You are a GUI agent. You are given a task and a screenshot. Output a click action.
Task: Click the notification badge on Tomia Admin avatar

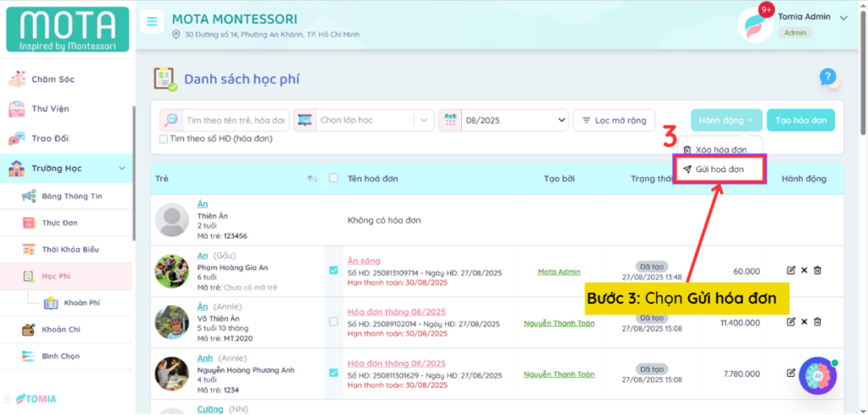pyautogui.click(x=766, y=10)
